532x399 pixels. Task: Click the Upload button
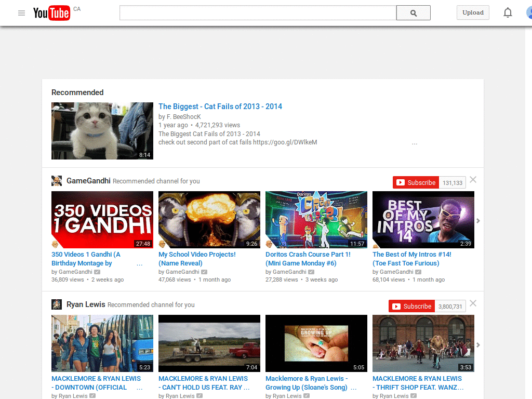473,12
